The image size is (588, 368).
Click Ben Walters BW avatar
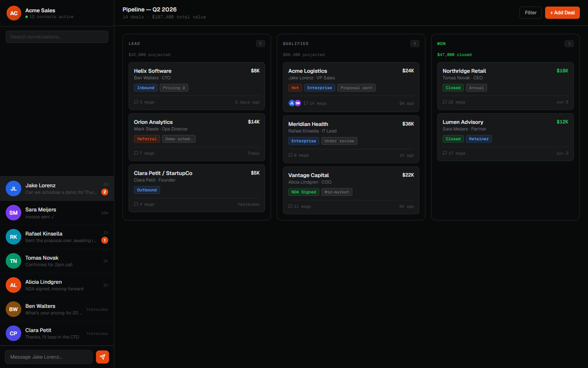click(13, 309)
